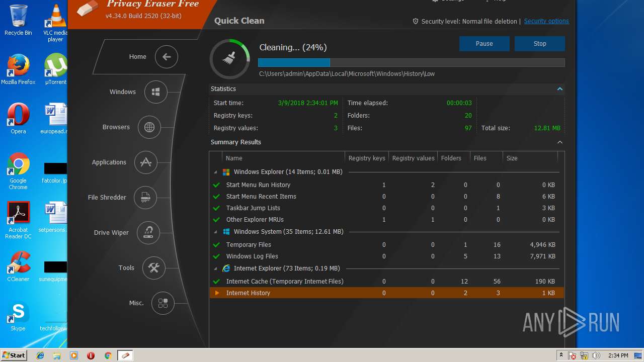Open the µTorrent desktop shortcut
This screenshot has height=362, width=644.
pyautogui.click(x=55, y=70)
